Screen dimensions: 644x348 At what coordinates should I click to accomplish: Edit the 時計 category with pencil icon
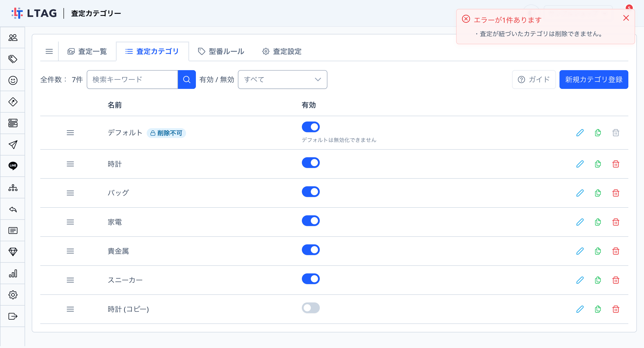point(580,164)
